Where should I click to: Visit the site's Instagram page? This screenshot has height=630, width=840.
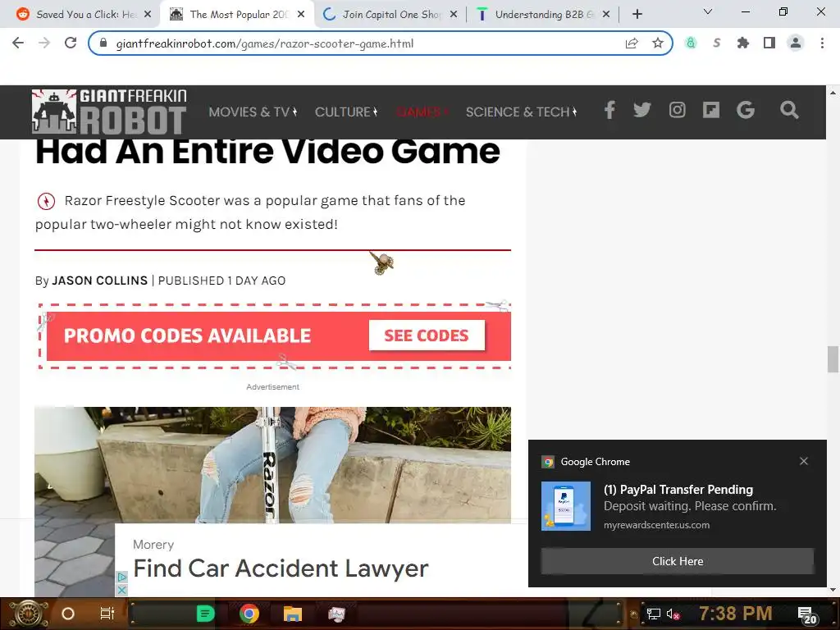tap(677, 111)
